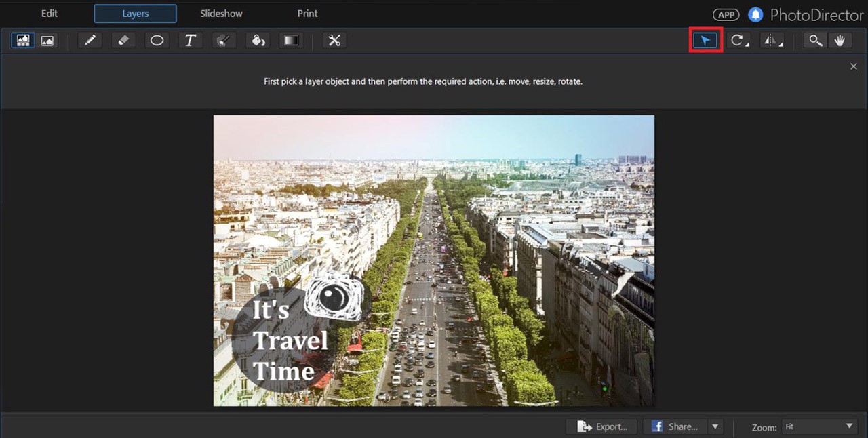The image size is (868, 438).
Task: Open the Flip tool options
Action: (x=772, y=41)
